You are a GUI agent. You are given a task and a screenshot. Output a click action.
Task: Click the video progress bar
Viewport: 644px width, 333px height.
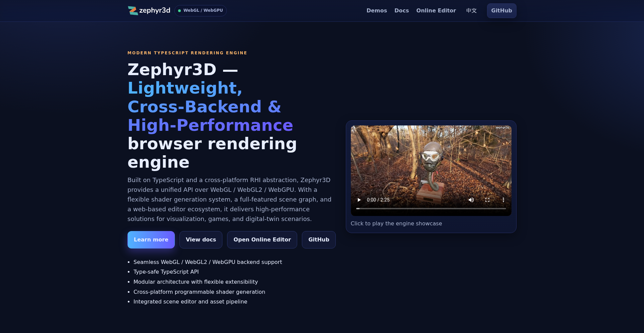[431, 208]
